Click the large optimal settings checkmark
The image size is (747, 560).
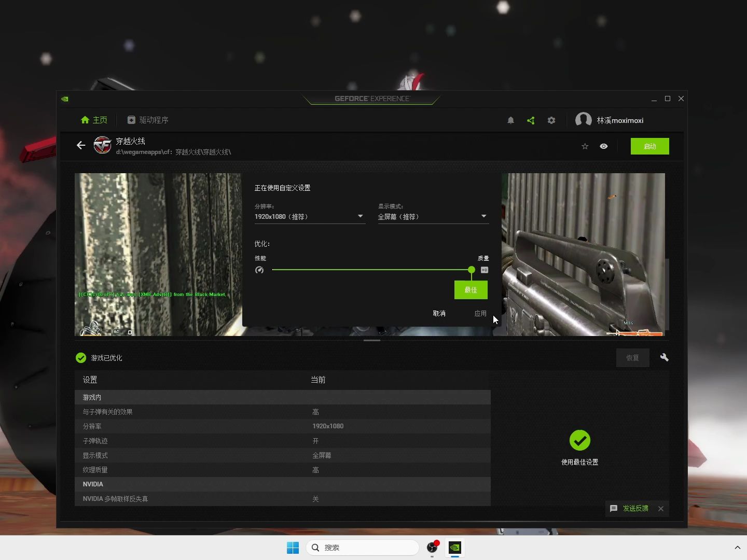click(580, 440)
